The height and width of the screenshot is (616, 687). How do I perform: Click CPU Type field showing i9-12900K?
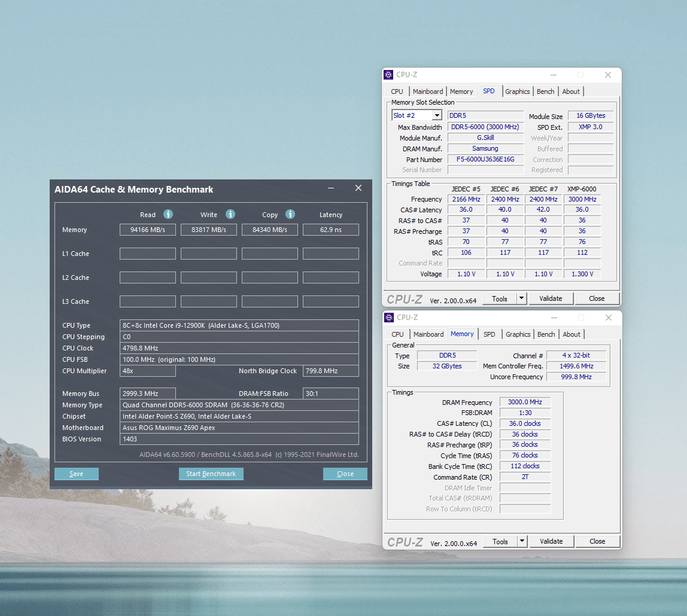point(239,325)
